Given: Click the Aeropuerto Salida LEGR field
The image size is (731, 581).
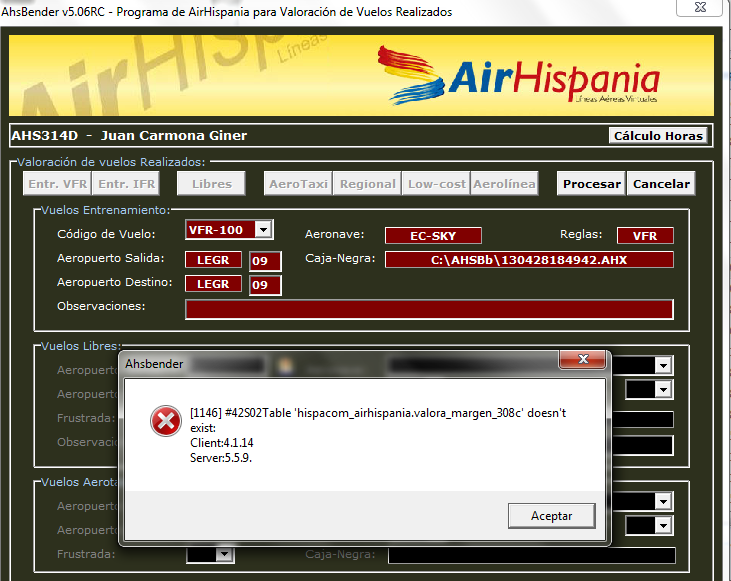Looking at the screenshot, I should point(214,260).
